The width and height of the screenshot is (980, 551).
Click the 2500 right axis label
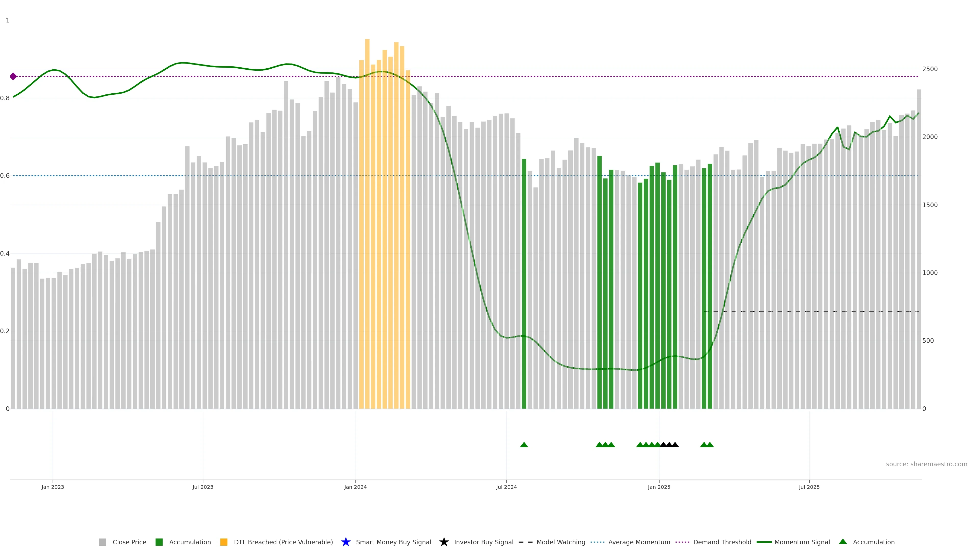pos(930,69)
